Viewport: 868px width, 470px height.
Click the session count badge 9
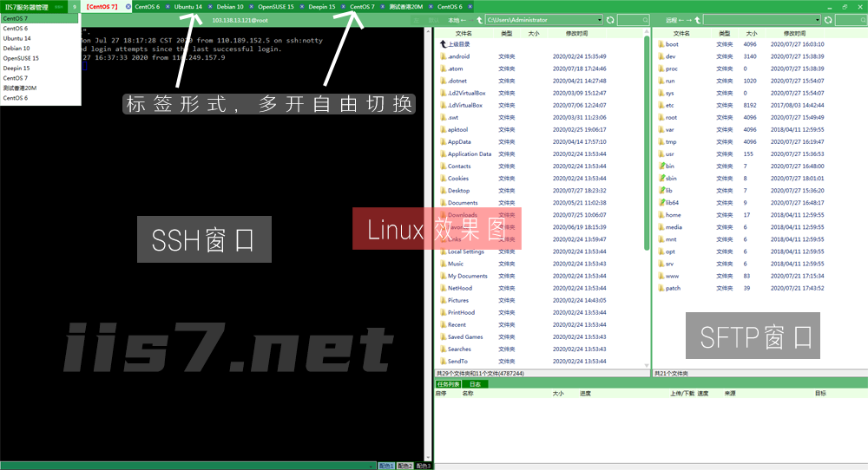[x=74, y=7]
